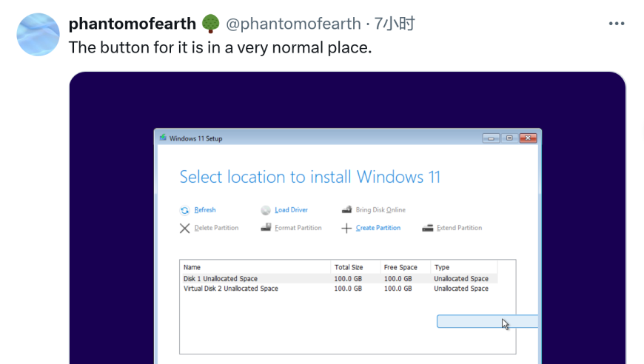Select the Virtual Disk 2 Unallocated Space row
Viewport: 644px width, 364px height.
pos(339,289)
